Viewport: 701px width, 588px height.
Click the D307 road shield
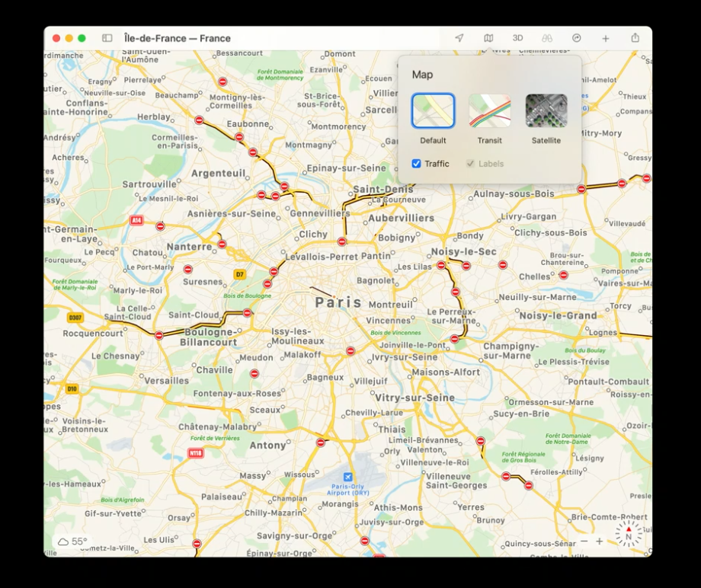(x=75, y=318)
